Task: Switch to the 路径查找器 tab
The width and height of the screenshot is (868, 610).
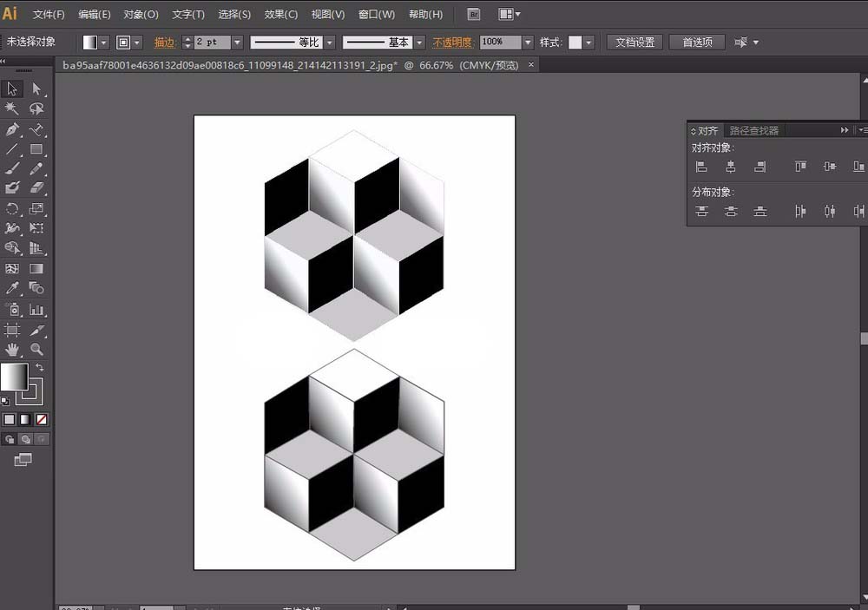Action: (x=754, y=131)
